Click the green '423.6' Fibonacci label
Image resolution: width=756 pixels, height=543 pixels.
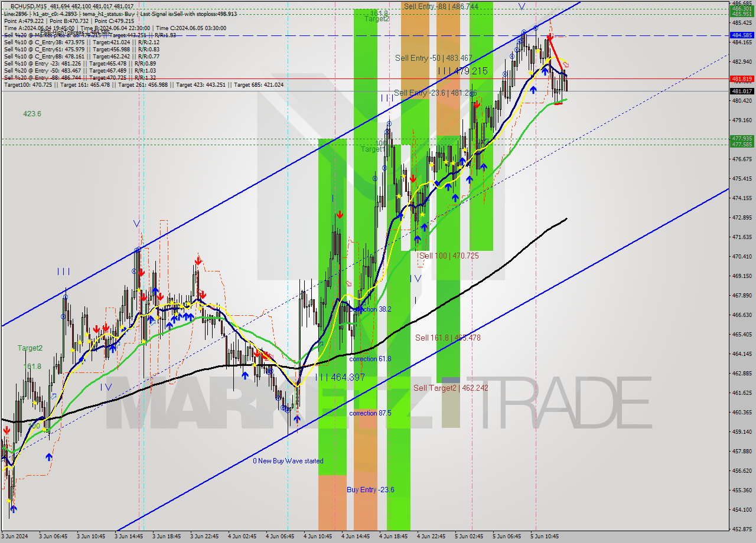pyautogui.click(x=32, y=114)
